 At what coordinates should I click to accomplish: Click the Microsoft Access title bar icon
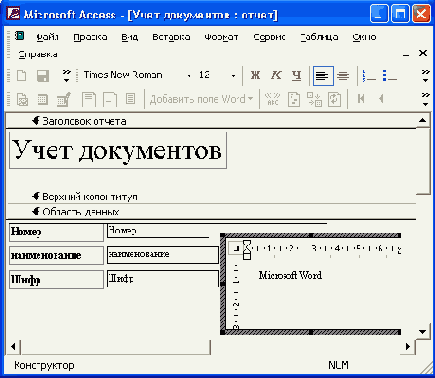click(13, 14)
